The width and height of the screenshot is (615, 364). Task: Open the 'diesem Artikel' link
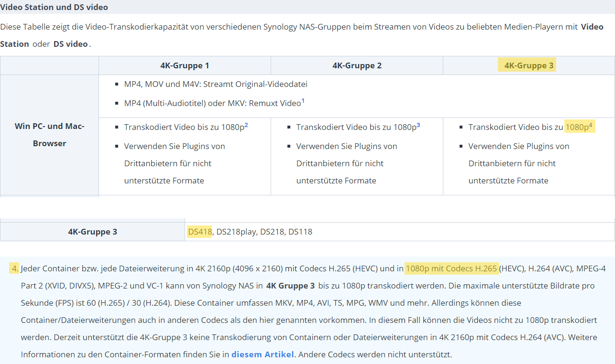tap(263, 354)
